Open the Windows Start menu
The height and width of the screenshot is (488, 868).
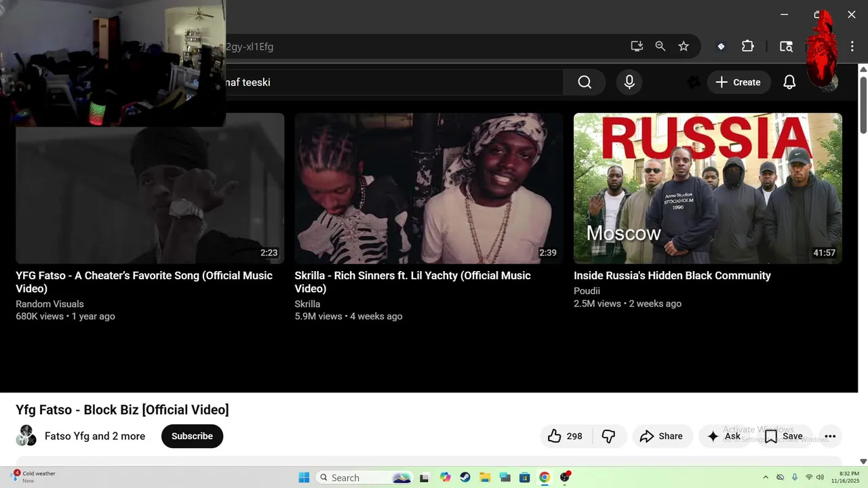pos(304,477)
